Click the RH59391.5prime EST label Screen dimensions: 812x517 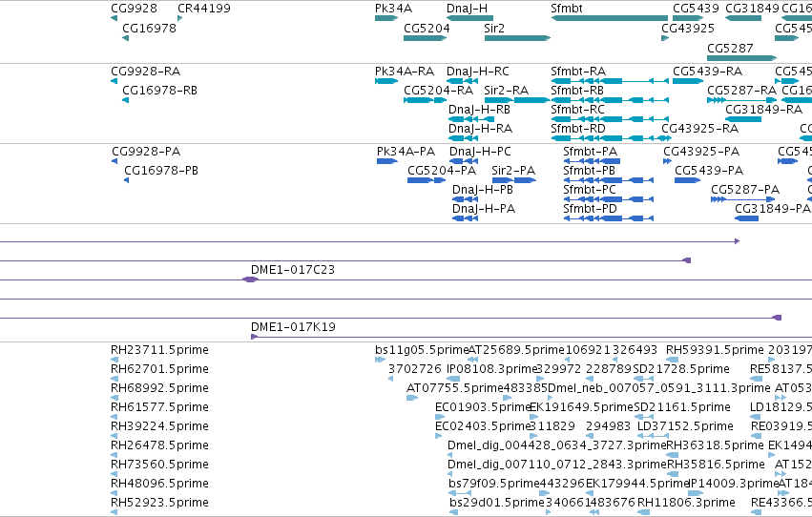[715, 350]
